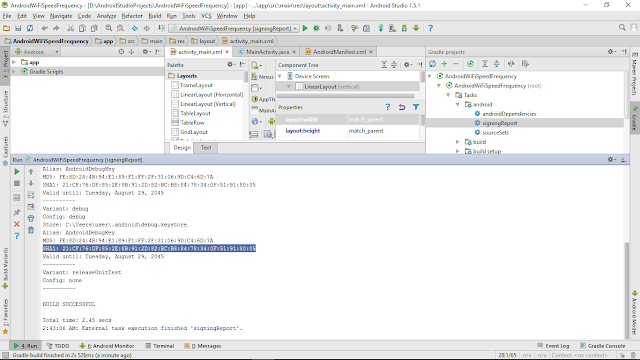This screenshot has height=360, width=640.
Task: Switch to MainActivity.java editor tab
Action: point(267,52)
